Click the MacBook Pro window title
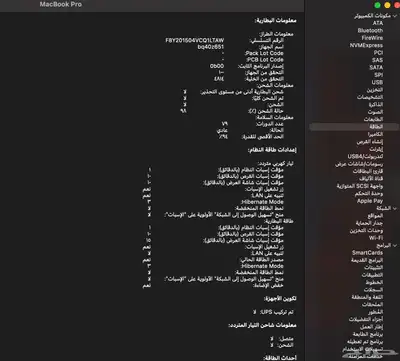This screenshot has width=400, height=361. coord(61,4)
